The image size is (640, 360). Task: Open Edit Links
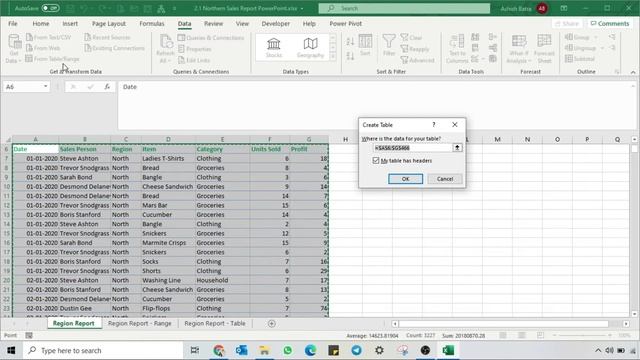tap(194, 60)
